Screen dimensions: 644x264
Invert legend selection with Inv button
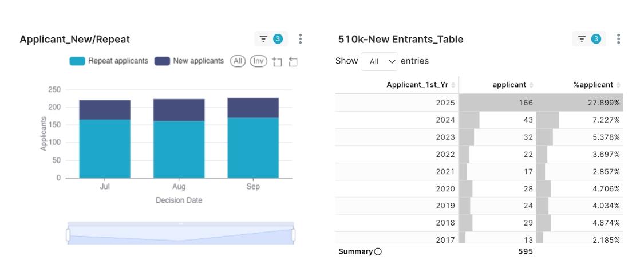click(259, 61)
